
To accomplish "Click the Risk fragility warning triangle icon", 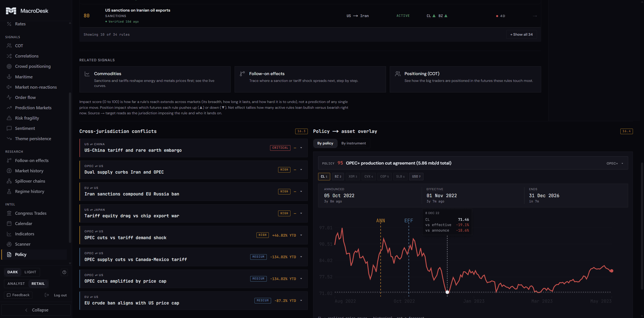I will [9, 118].
